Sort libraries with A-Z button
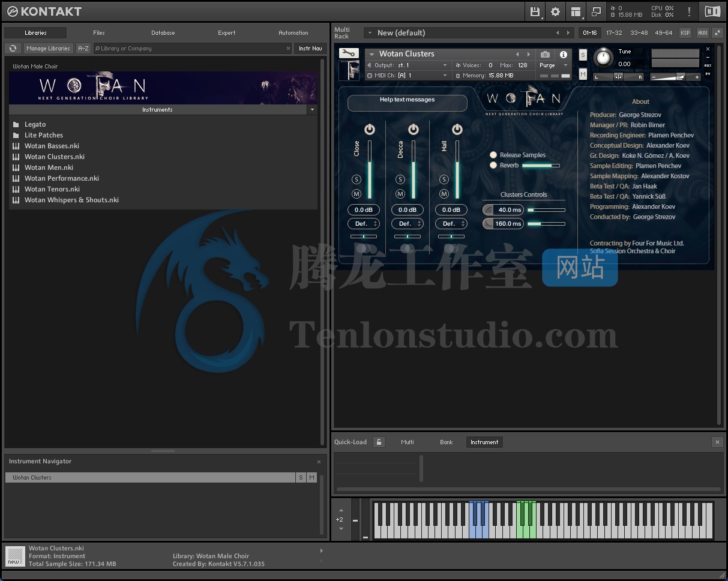The width and height of the screenshot is (728, 581). tap(83, 48)
